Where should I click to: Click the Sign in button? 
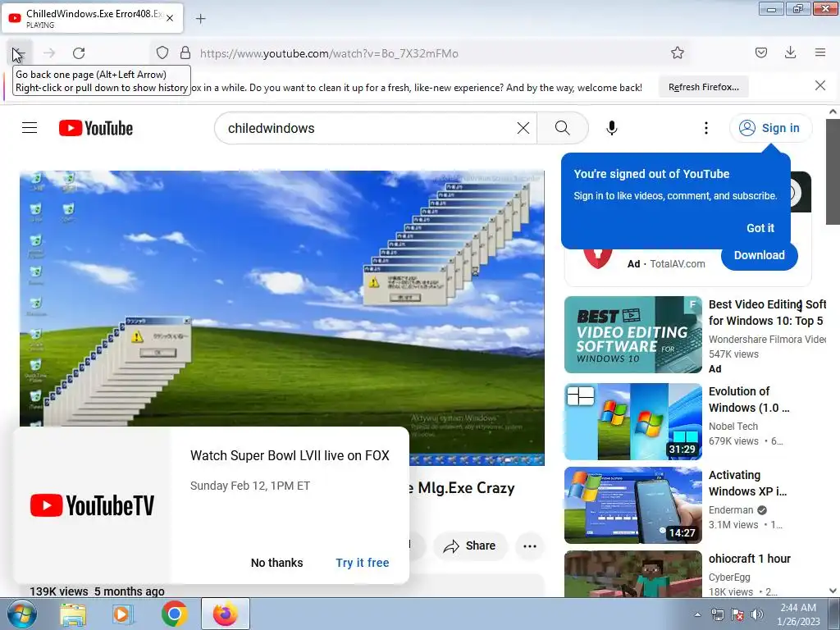tap(769, 128)
